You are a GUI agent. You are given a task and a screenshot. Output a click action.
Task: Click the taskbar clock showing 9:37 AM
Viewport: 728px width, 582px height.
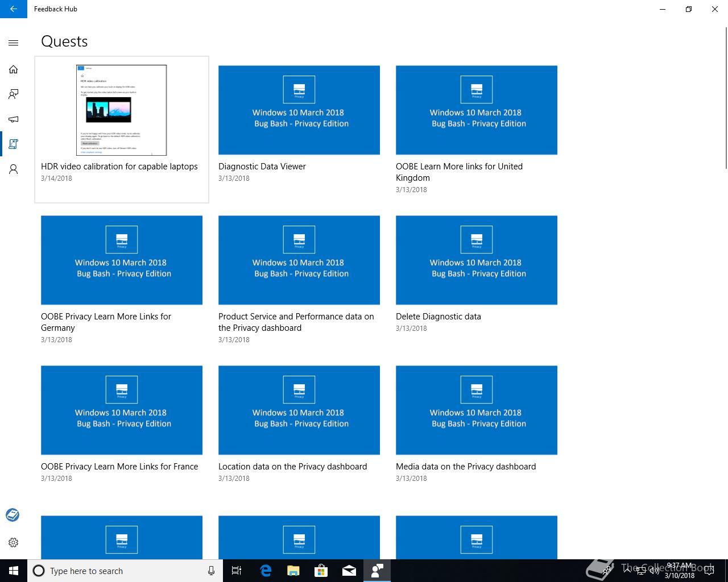coord(680,571)
